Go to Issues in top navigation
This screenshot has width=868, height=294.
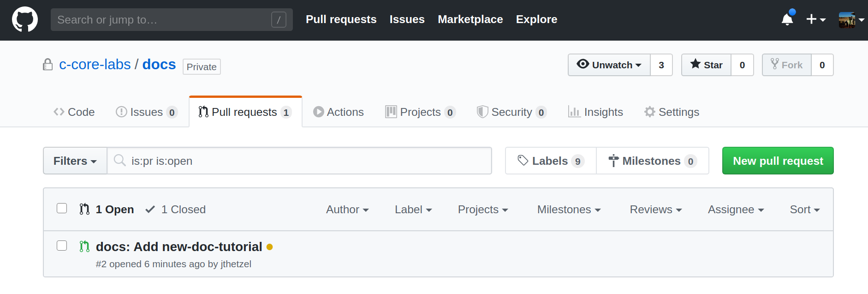[407, 19]
